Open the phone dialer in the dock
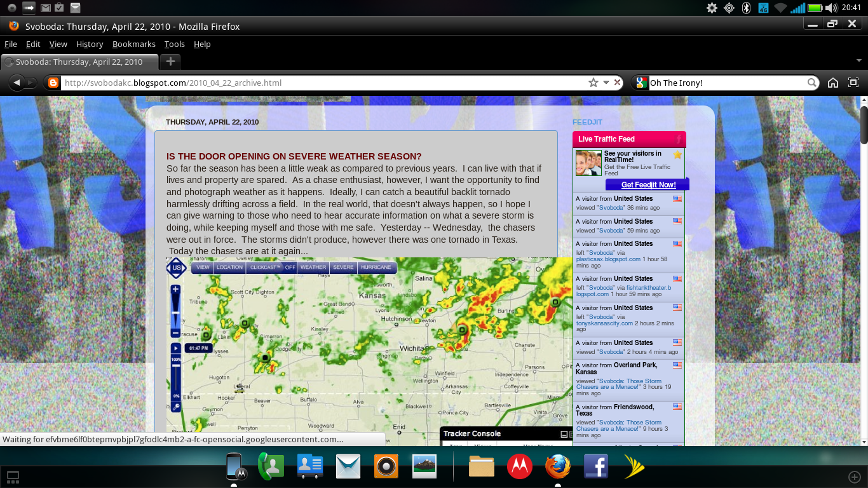The width and height of the screenshot is (868, 488). coord(271,467)
